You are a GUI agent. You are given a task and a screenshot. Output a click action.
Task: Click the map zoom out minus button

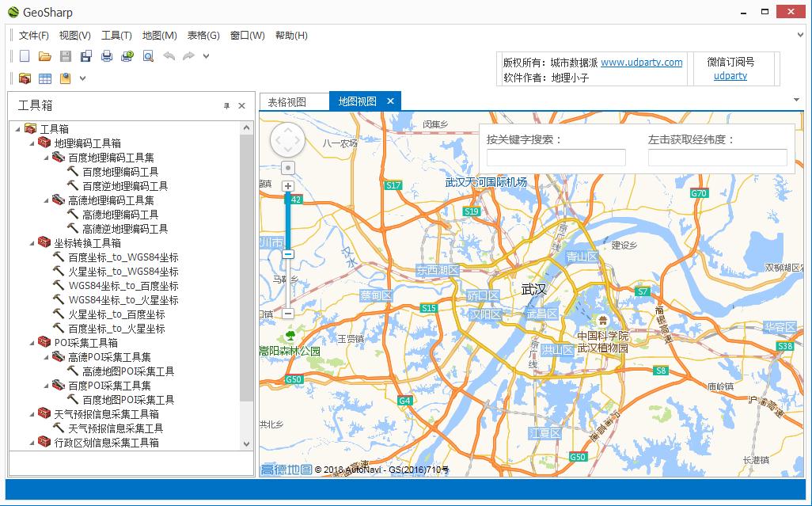pos(288,254)
